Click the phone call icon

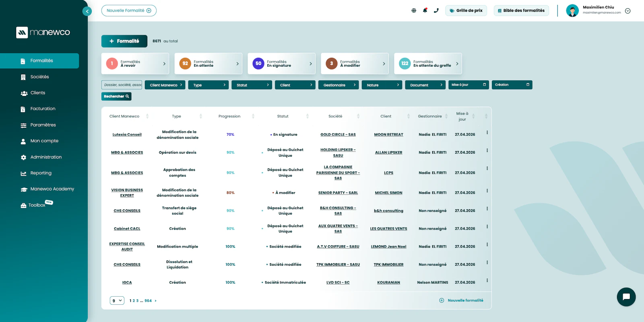(x=436, y=10)
